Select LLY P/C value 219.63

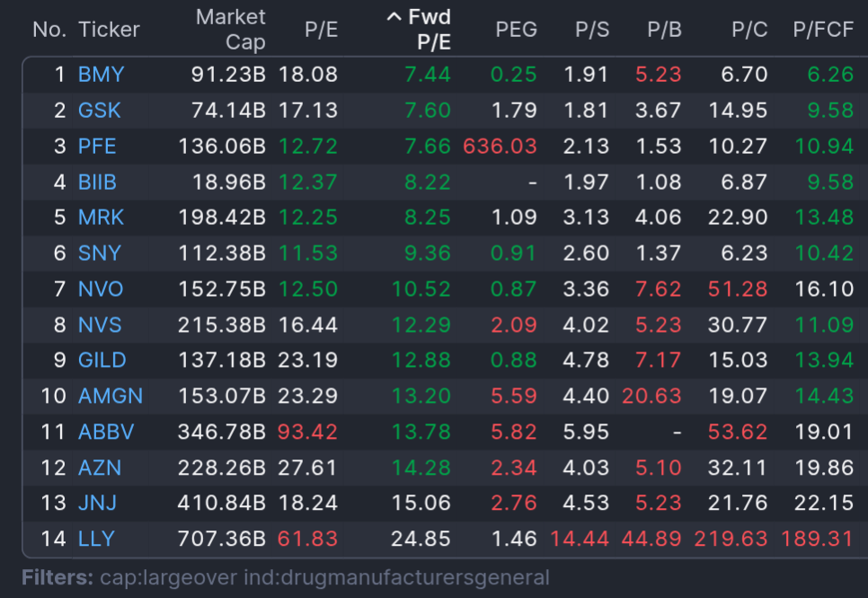coord(731,539)
